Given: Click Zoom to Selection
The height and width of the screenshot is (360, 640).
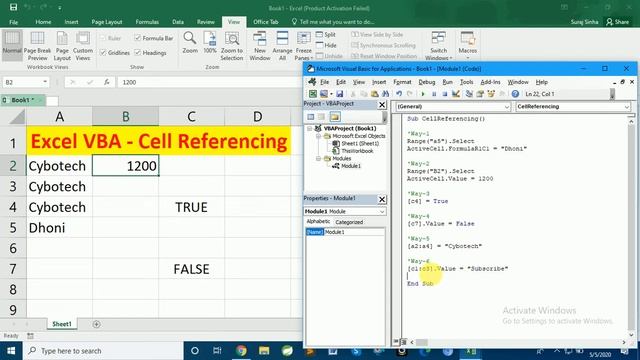Looking at the screenshot, I should (x=232, y=46).
